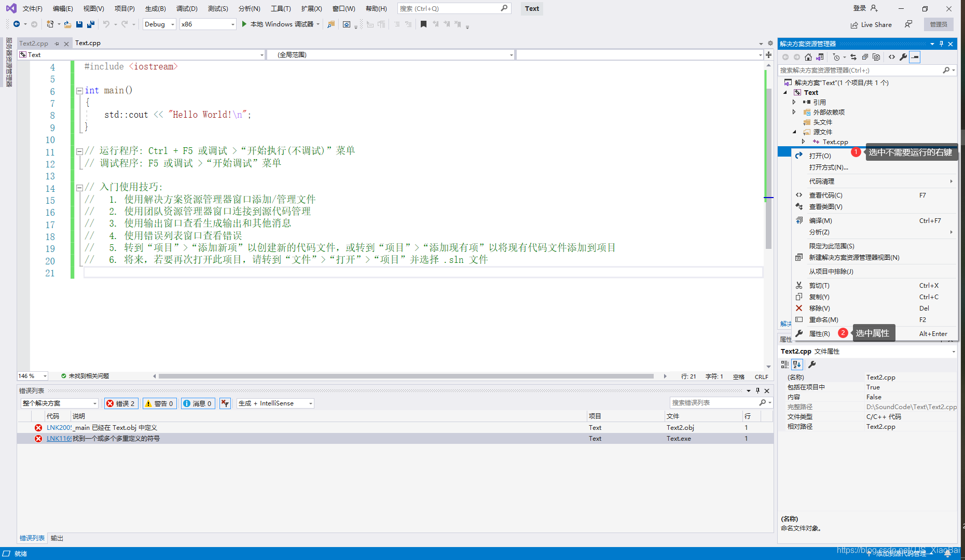
Task: Toggle bookmark with the bookmark flag icon
Action: click(423, 24)
